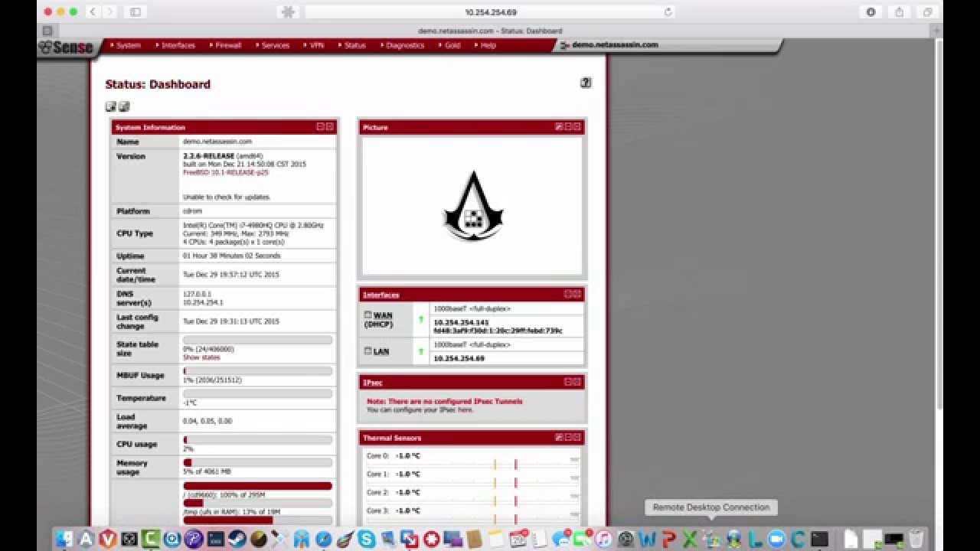Close the IPsec widget
This screenshot has height=551, width=980.
577,382
